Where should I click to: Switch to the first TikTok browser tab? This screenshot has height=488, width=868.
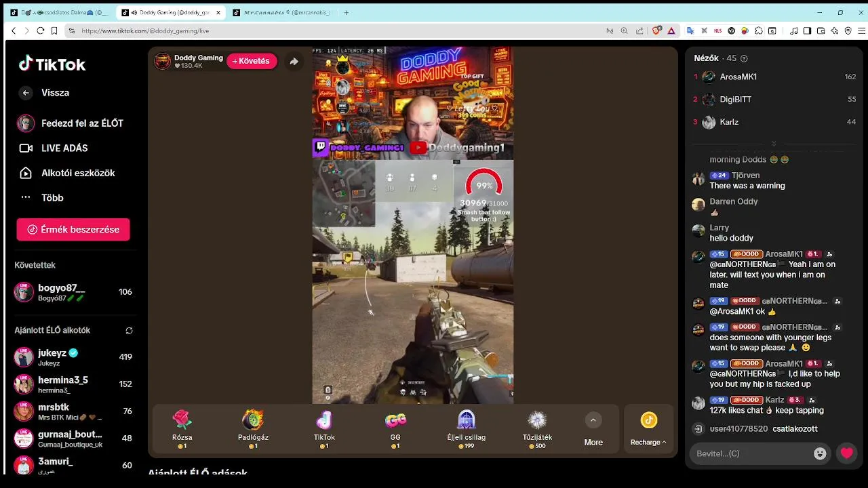[58, 13]
